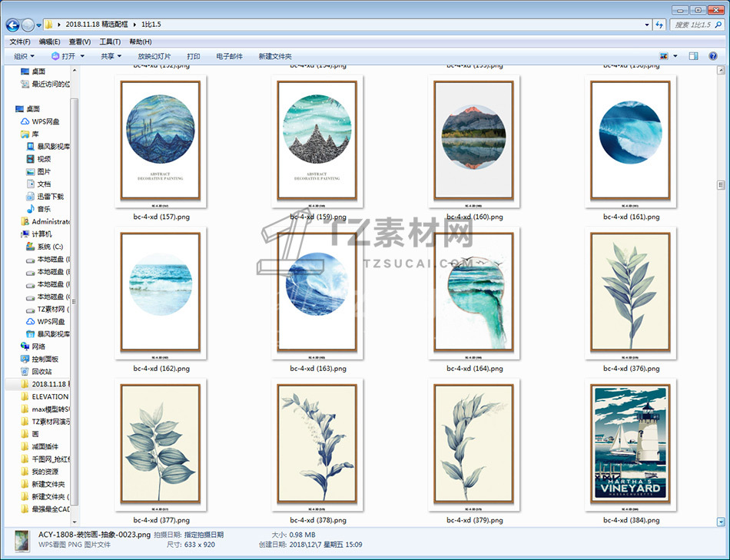
Task: Open the 编辑(E) menu
Action: tap(49, 41)
